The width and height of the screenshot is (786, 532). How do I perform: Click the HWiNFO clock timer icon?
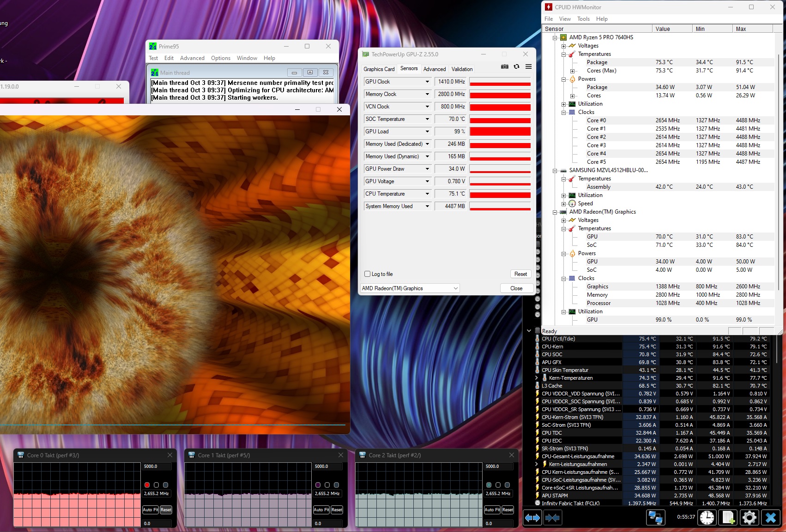pos(707,518)
